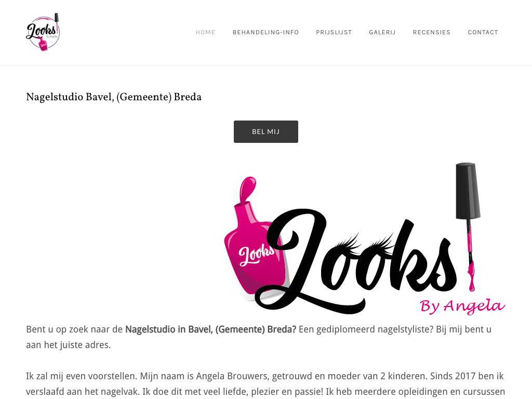Click the pink 'By Angela' script text
Viewport: 532px width, 399px height.
[462, 307]
